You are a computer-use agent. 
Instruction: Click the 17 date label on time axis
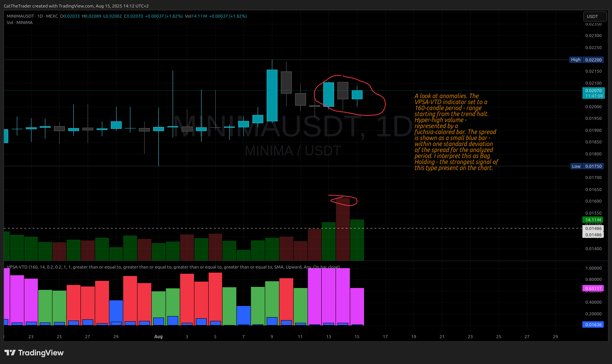click(385, 337)
